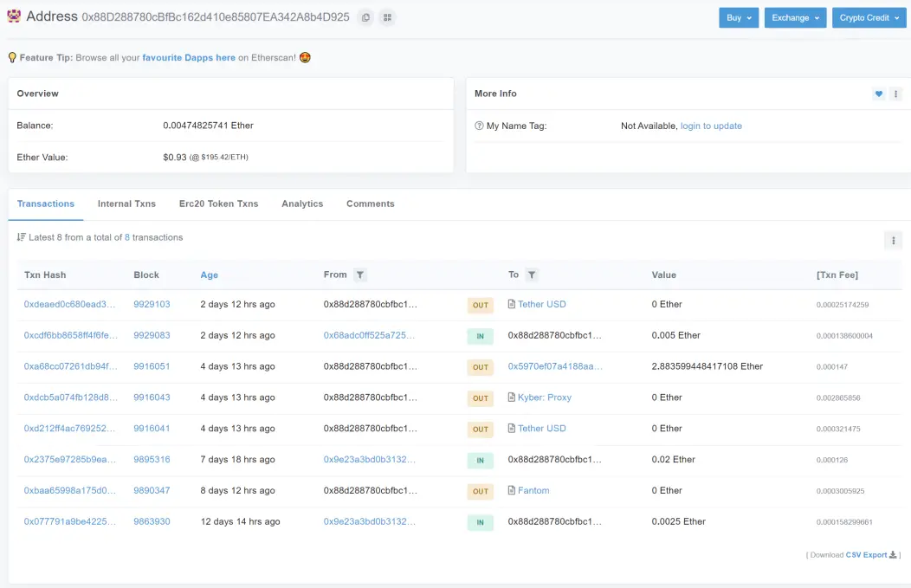911x588 pixels.
Task: Click OUT badge for block 9916051
Action: [481, 367]
